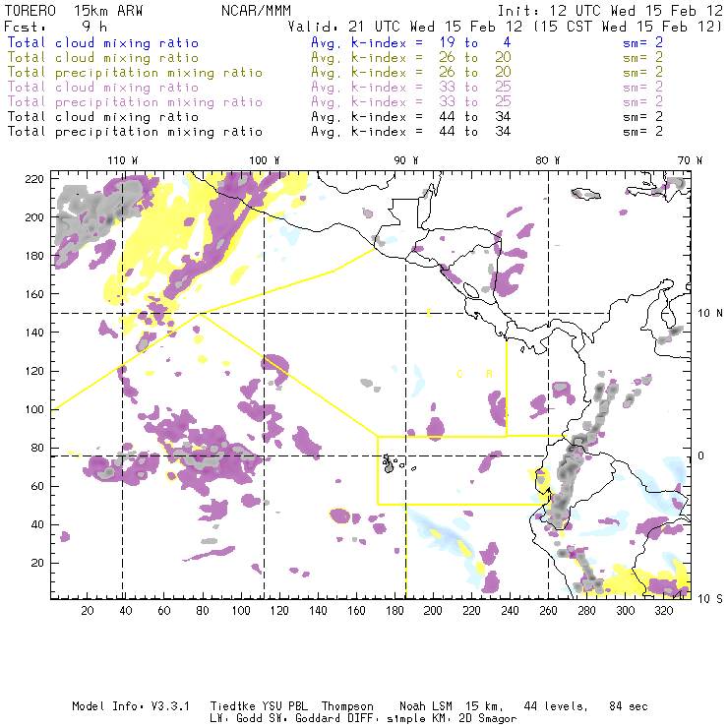728x728 pixels.
Task: Click the "TORERO 15km ARW" title text
Action: 74,11
